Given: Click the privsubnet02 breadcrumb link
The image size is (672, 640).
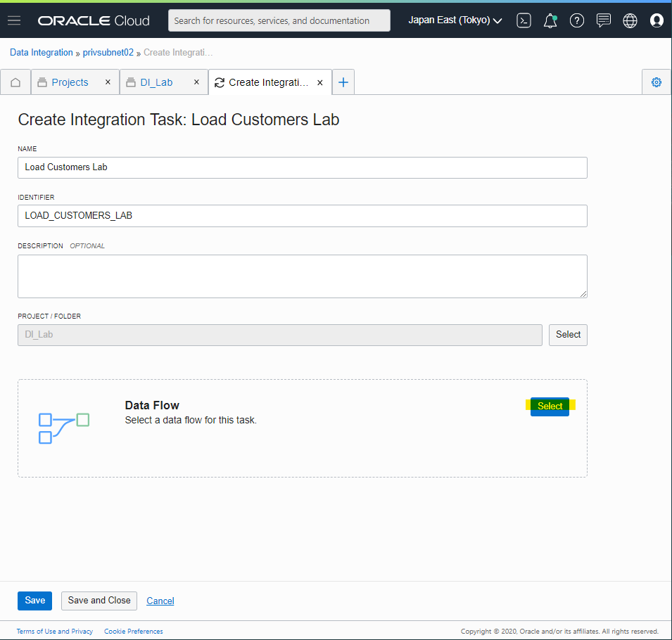Looking at the screenshot, I should click(x=108, y=52).
